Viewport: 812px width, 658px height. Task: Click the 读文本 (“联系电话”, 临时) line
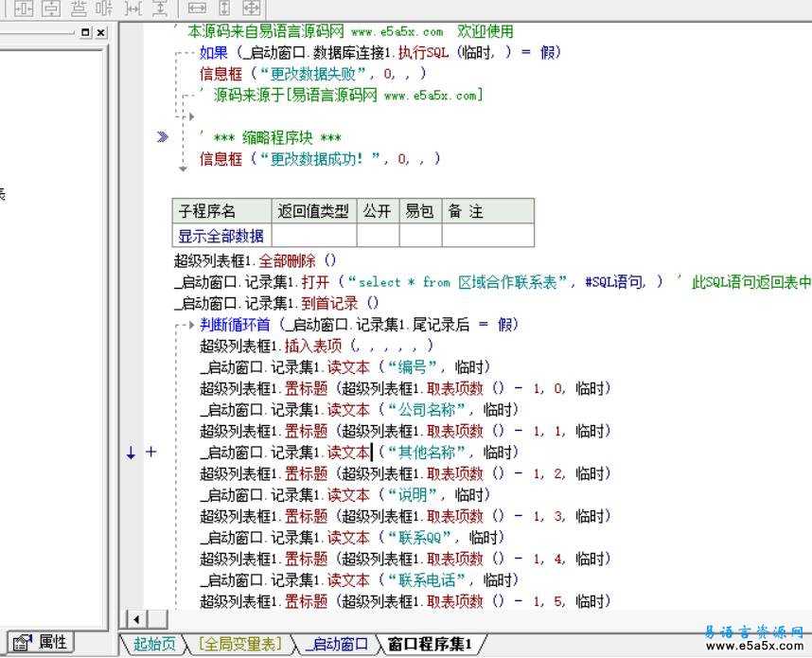click(x=360, y=579)
